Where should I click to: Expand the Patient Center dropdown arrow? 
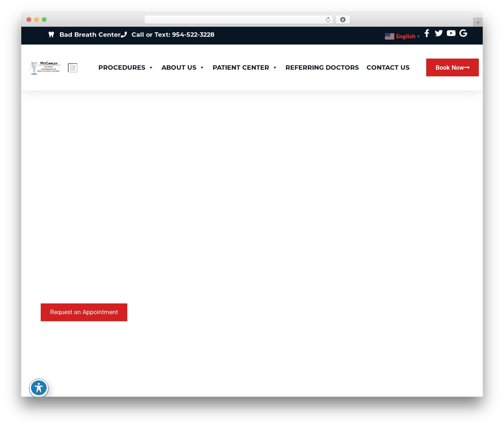(275, 68)
